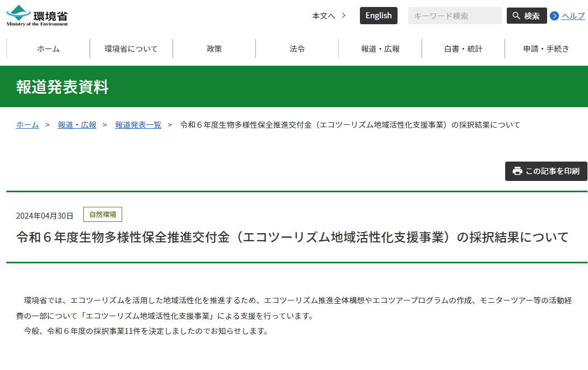Screen dimensions: 588x370
Task: Open the 白書・統計 navigation item
Action: [463, 48]
